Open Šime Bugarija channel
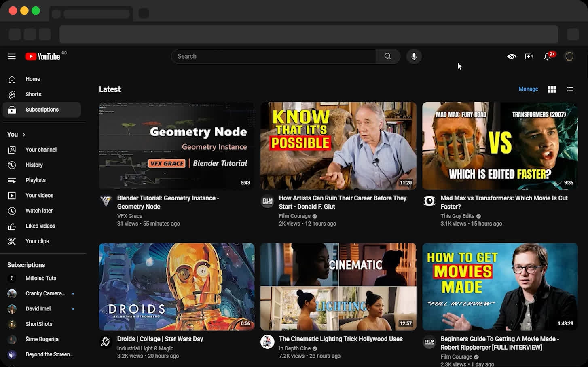588x367 pixels. tap(42, 340)
